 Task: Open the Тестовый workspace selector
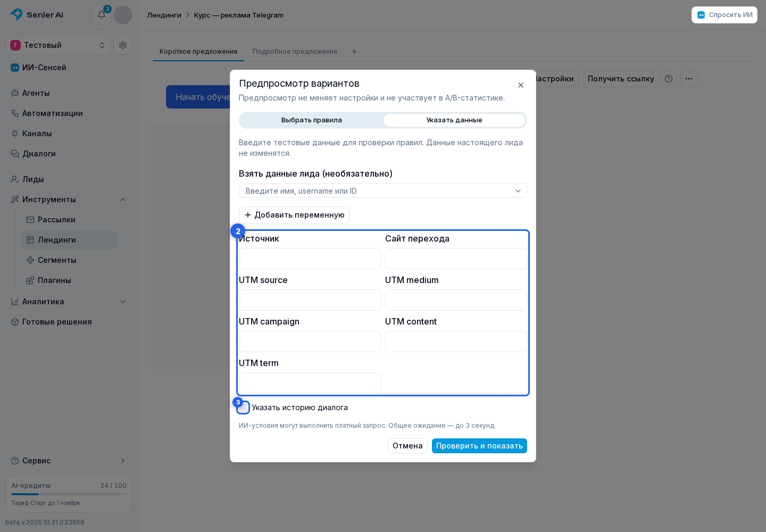59,45
